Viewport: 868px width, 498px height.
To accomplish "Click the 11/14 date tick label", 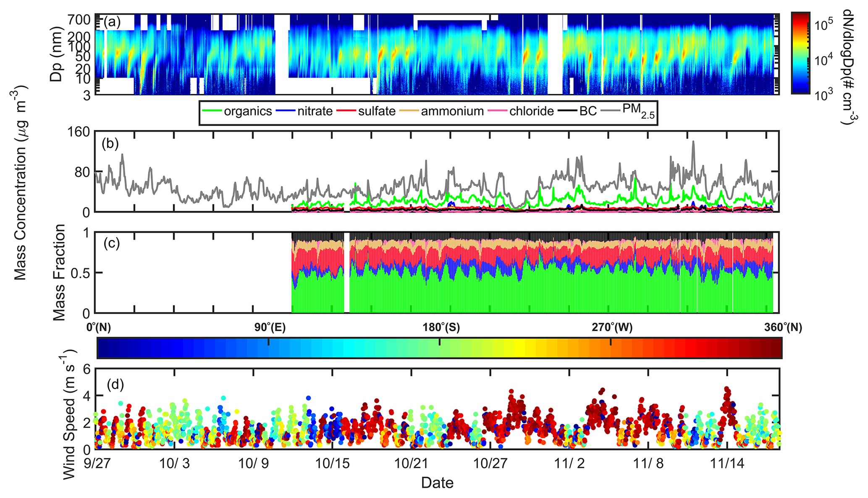I will (x=727, y=464).
